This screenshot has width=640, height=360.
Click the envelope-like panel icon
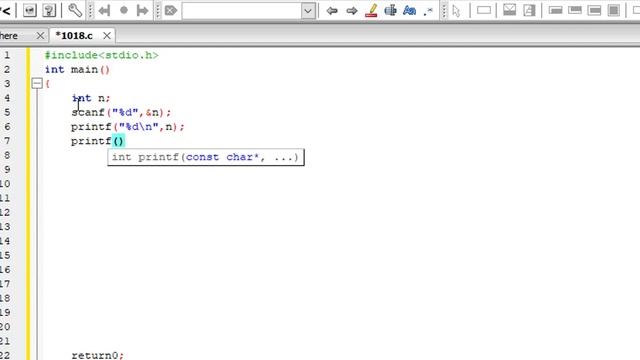click(x=509, y=10)
